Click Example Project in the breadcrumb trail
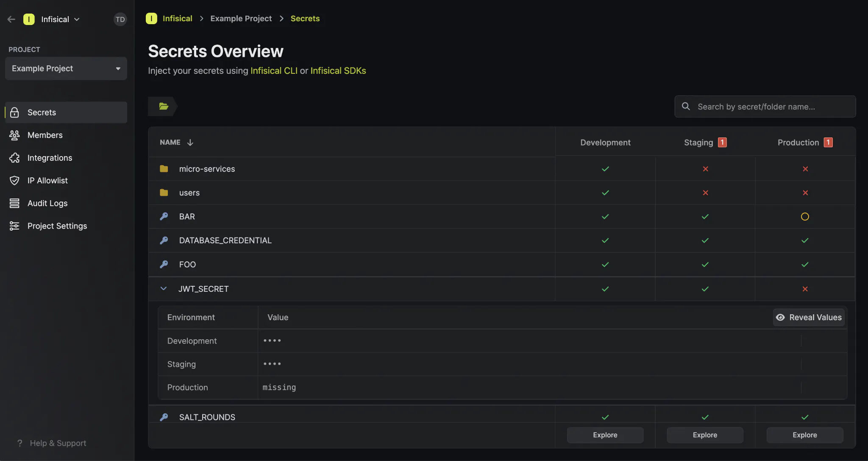Screen dimensions: 868x461 [x=241, y=18]
